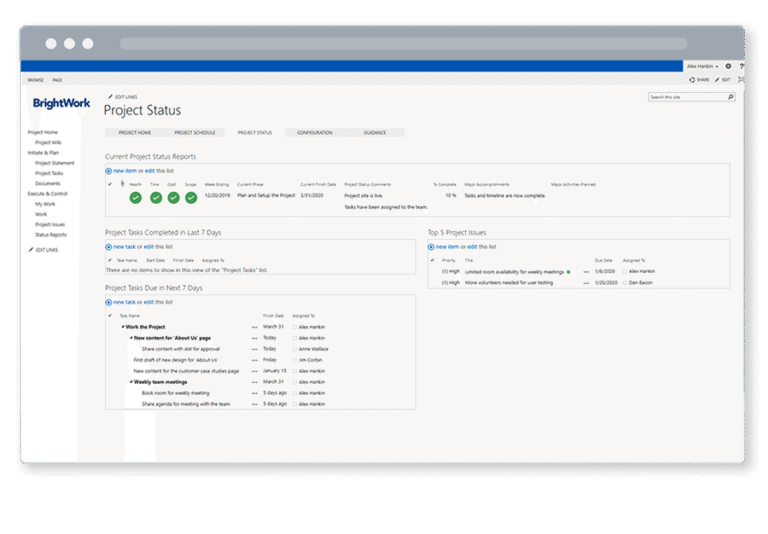Go to the GUIDANCE tab
This screenshot has width=768, height=534.
pos(375,133)
